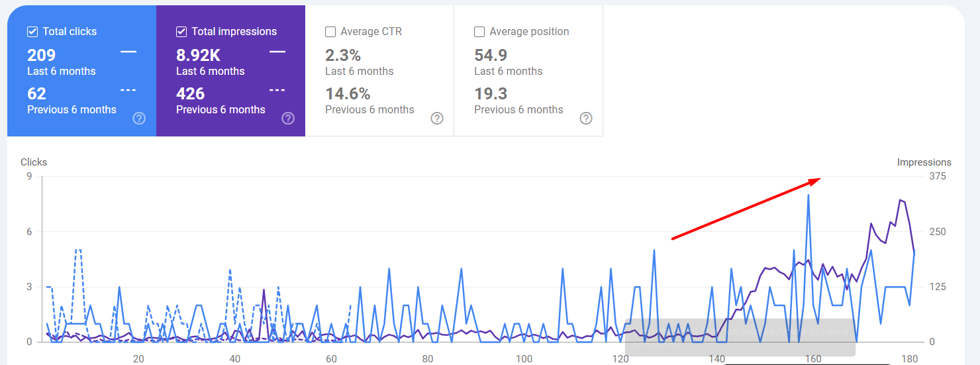Viewport: 980px width, 365px height.
Task: Click the red arrow annotation
Action: 746,208
